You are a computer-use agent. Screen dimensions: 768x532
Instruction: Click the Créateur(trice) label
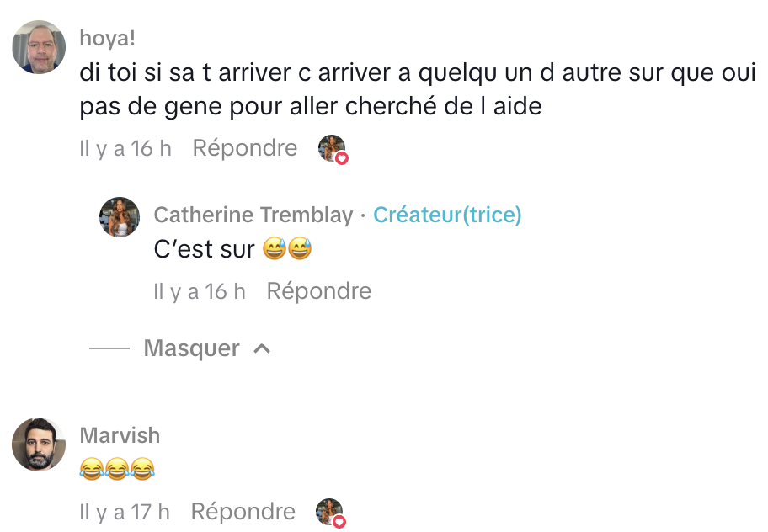(447, 215)
